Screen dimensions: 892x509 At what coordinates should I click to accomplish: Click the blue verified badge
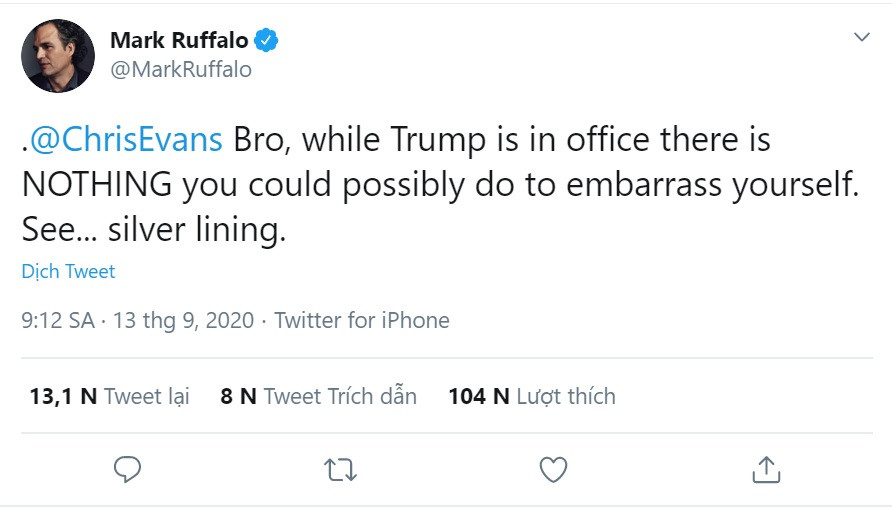coord(266,40)
